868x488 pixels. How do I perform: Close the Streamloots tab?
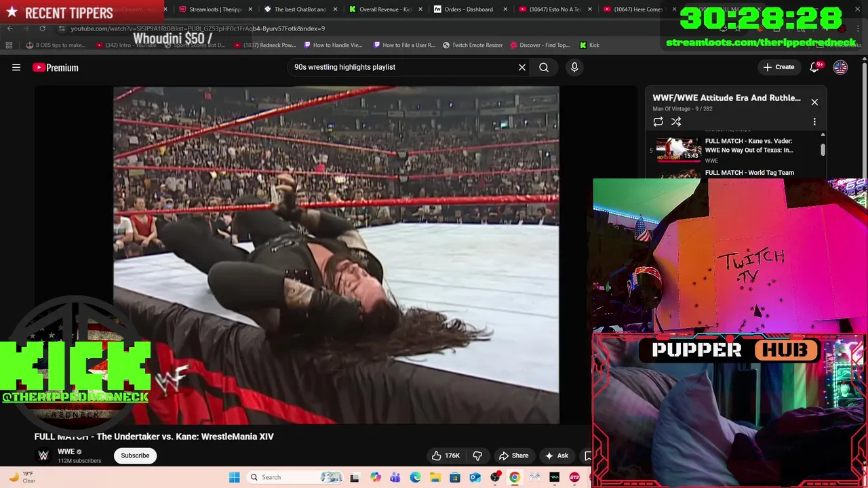coord(251,9)
